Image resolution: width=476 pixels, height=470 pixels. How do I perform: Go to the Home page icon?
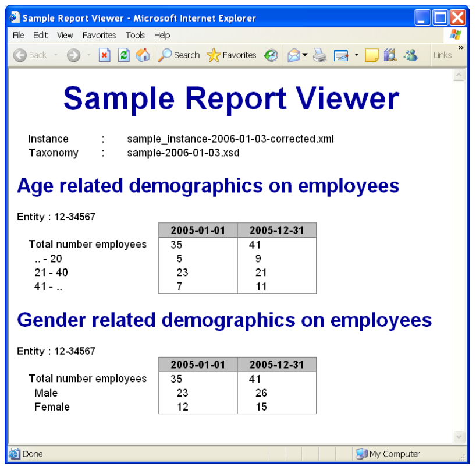click(x=143, y=55)
